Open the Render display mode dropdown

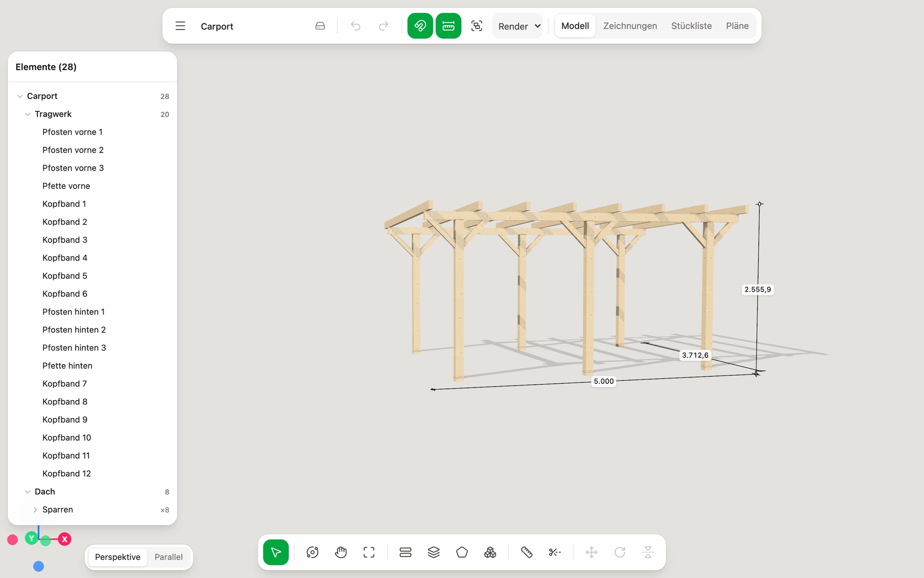click(x=518, y=26)
